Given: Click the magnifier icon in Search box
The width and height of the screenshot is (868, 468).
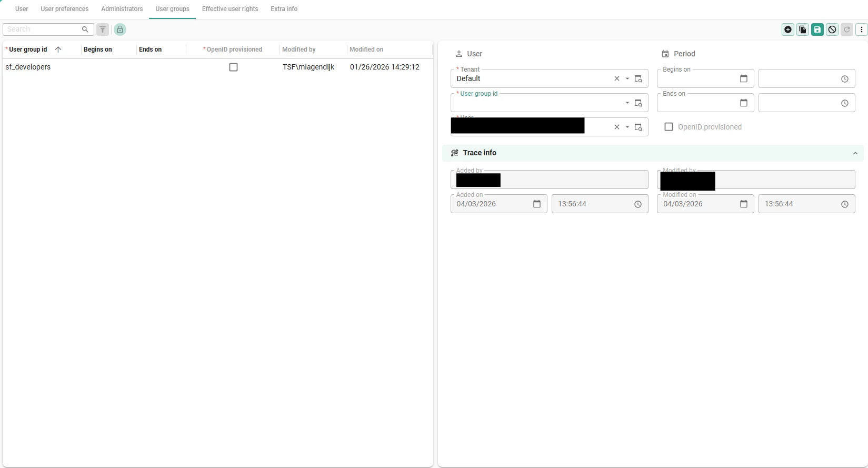Looking at the screenshot, I should (x=85, y=29).
